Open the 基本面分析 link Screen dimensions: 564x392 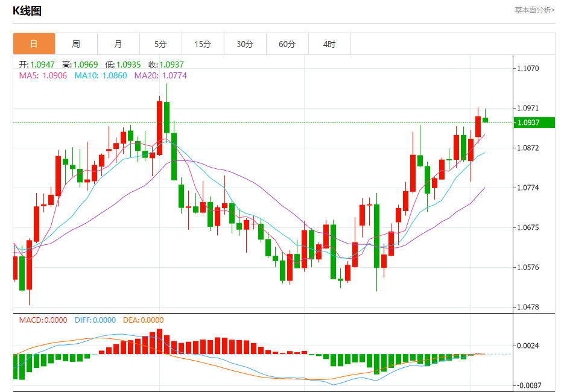coord(534,10)
